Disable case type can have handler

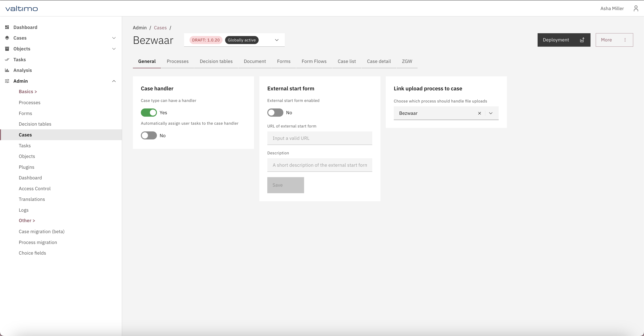pyautogui.click(x=149, y=113)
